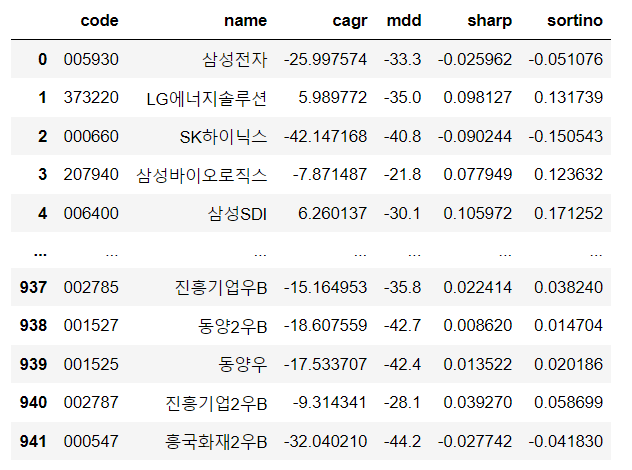Click the 'cagr' column header
Viewport: 632px width, 470px height.
350,21
